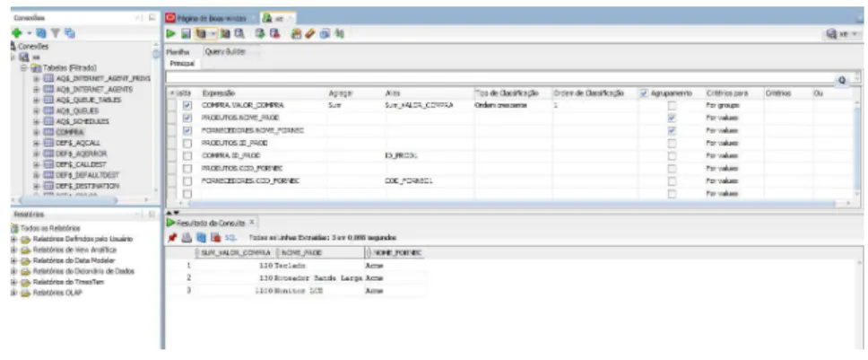Viewport: 868px width, 360px height.
Task: Print the query result grid
Action: pos(187,237)
